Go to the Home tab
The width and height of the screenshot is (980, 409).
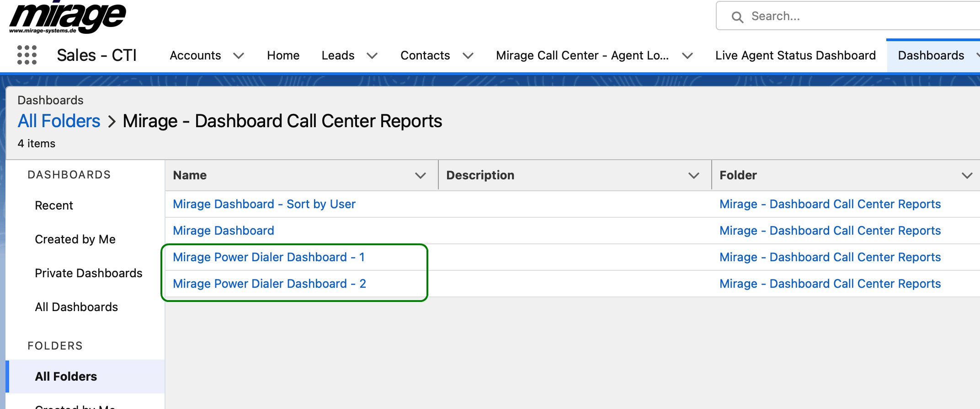coord(283,55)
